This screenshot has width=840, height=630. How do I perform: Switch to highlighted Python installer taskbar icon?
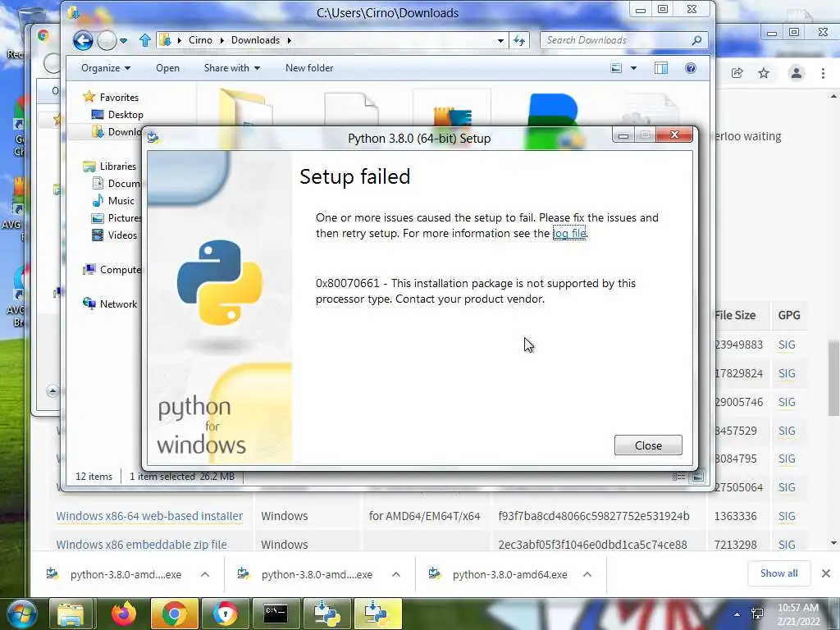[x=377, y=614]
